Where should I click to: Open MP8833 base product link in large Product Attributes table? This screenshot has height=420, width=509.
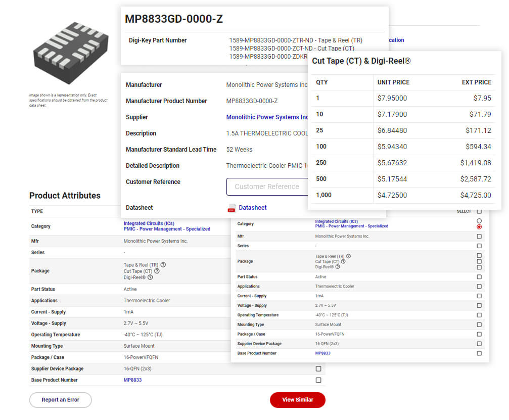(x=132, y=380)
